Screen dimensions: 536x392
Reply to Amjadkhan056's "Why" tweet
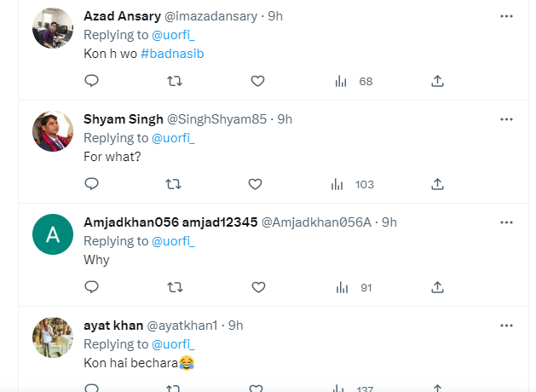click(92, 287)
